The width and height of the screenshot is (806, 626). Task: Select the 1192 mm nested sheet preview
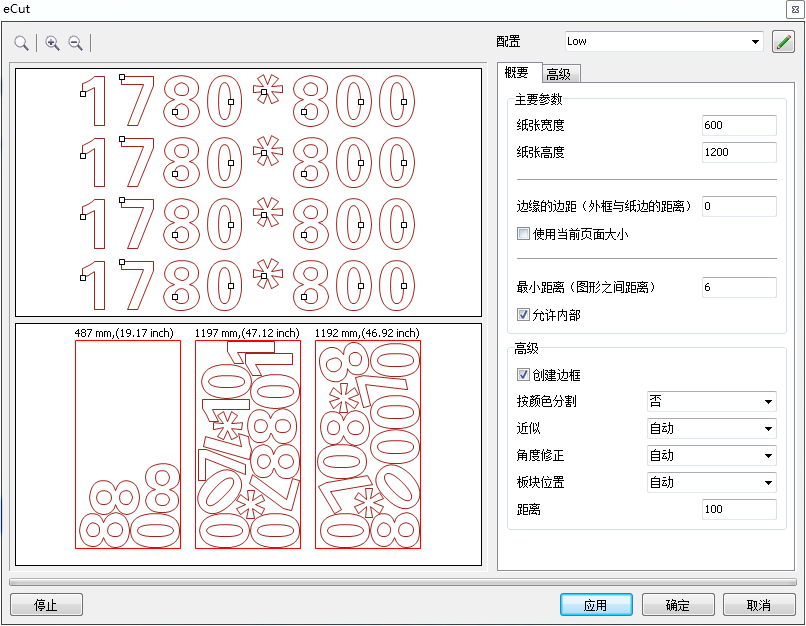coord(368,445)
